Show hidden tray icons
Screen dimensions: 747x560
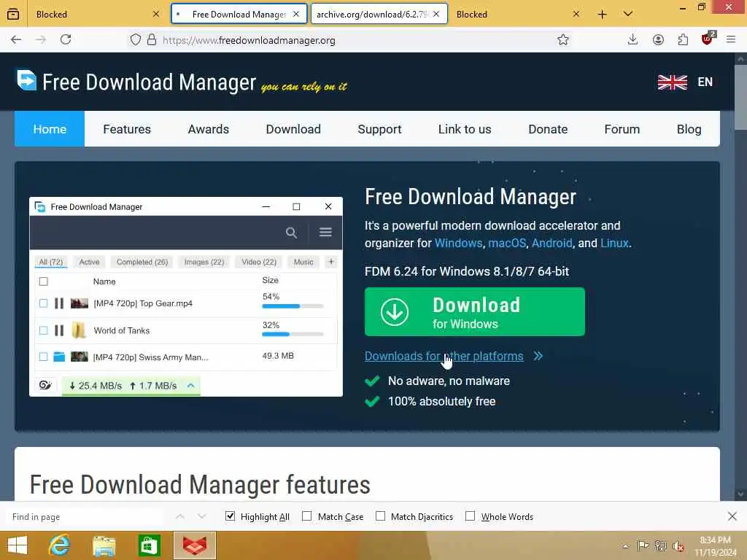(625, 546)
